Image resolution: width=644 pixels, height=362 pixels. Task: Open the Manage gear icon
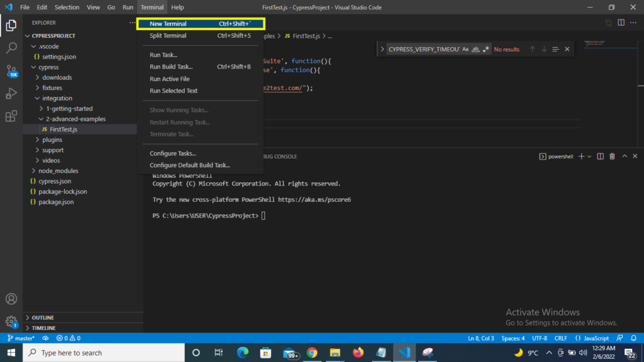(x=11, y=321)
